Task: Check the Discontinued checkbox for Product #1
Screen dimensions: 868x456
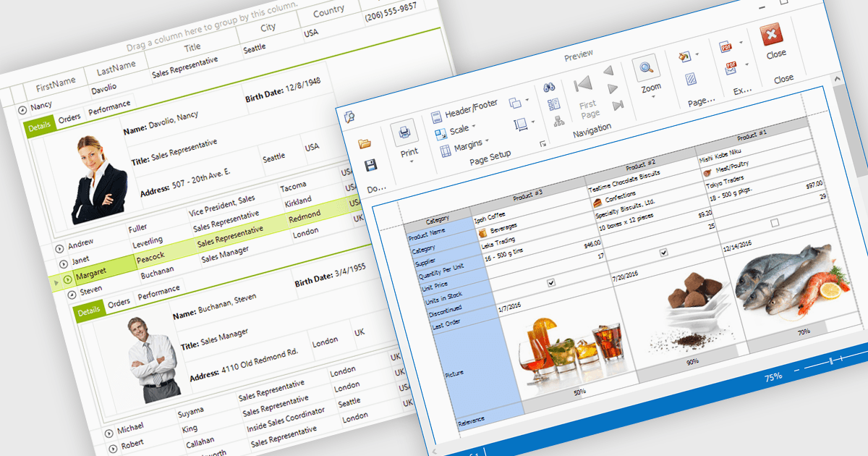Action: (775, 223)
